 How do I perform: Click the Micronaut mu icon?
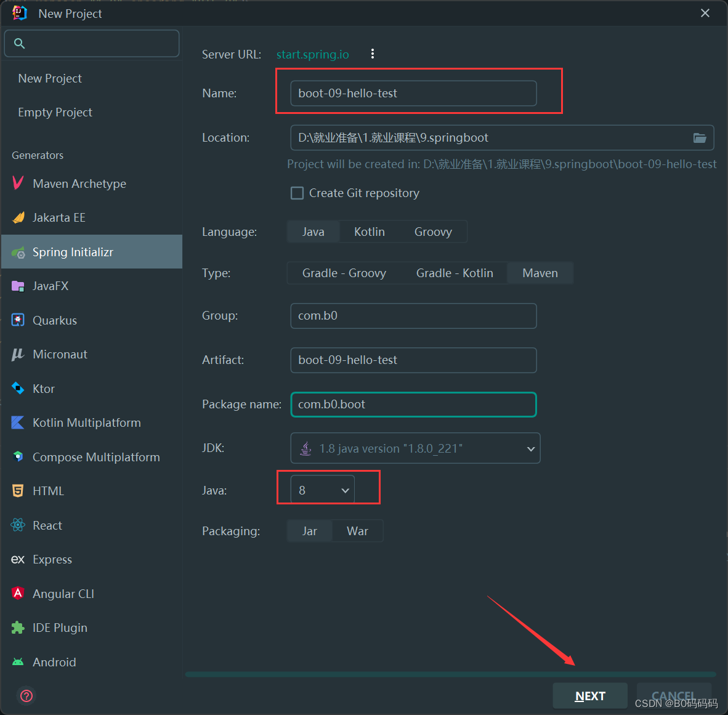(18, 354)
